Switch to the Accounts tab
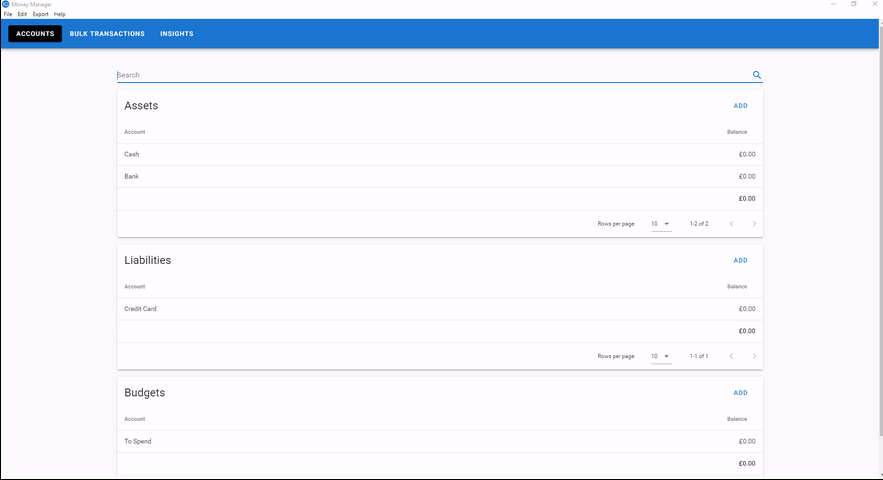This screenshot has height=480, width=883. click(35, 34)
